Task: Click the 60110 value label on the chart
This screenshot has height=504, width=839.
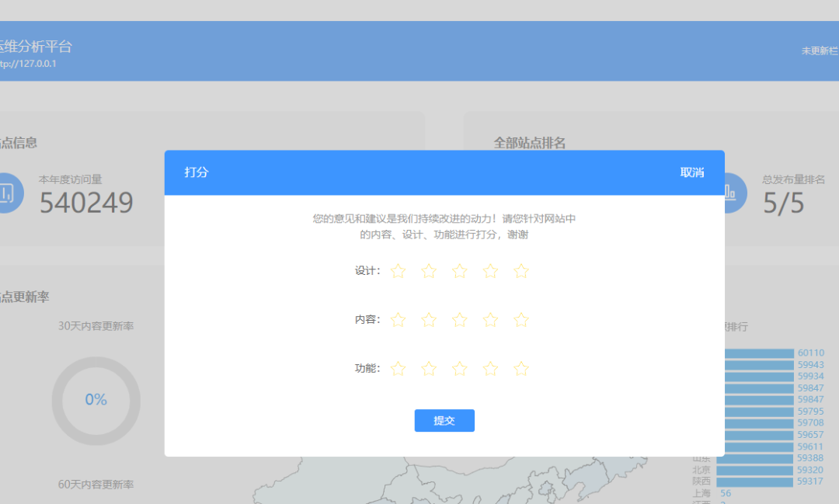Action: click(x=809, y=353)
